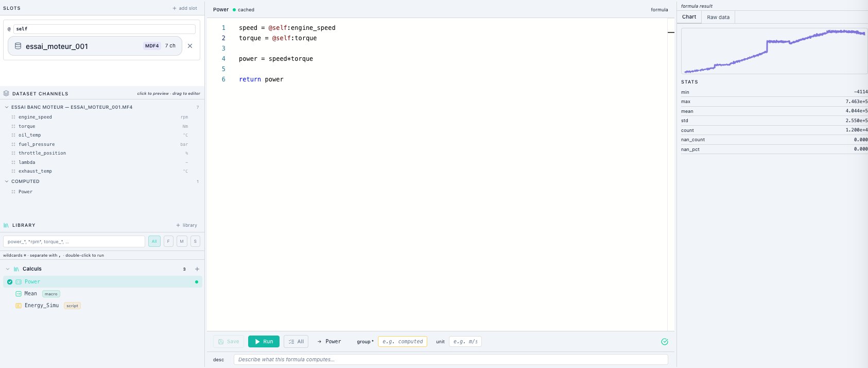This screenshot has width=868, height=368.
Task: Switch to the Chart tab
Action: click(x=689, y=17)
